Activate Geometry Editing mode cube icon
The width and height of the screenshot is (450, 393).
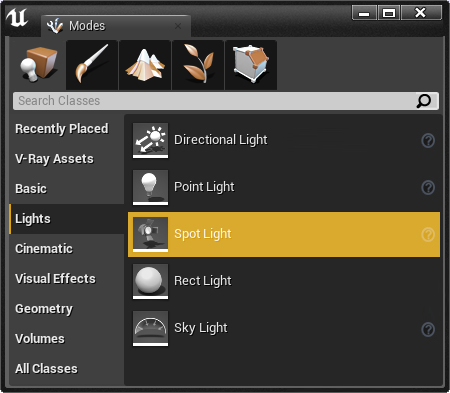click(x=251, y=65)
